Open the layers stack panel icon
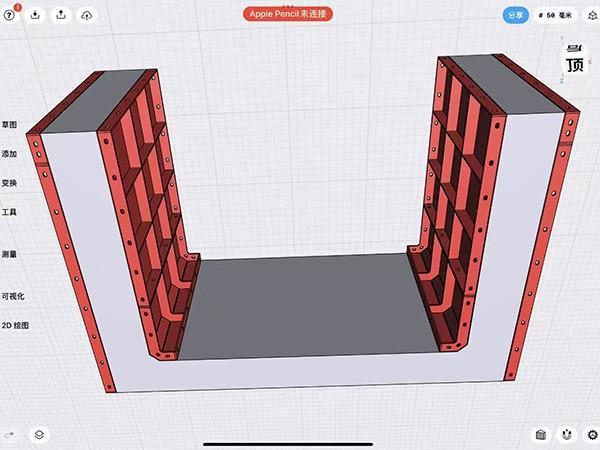 click(39, 435)
